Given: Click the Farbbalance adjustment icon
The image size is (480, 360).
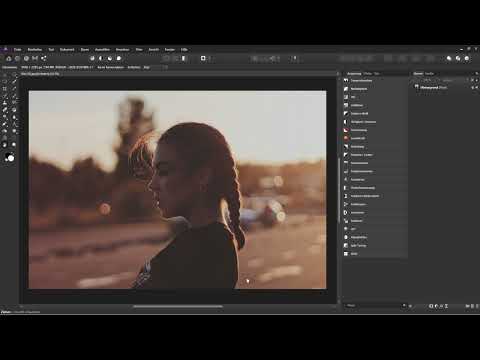Looking at the screenshot, I should [346, 204].
